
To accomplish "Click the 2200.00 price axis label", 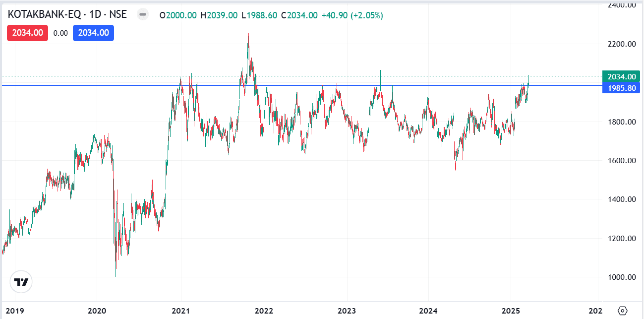I will [621, 44].
